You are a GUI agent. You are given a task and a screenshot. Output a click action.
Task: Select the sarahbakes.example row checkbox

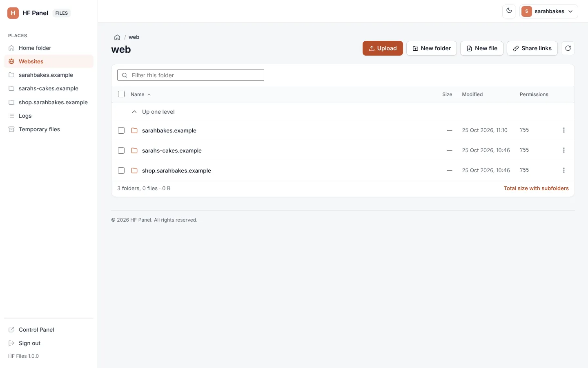pos(121,130)
